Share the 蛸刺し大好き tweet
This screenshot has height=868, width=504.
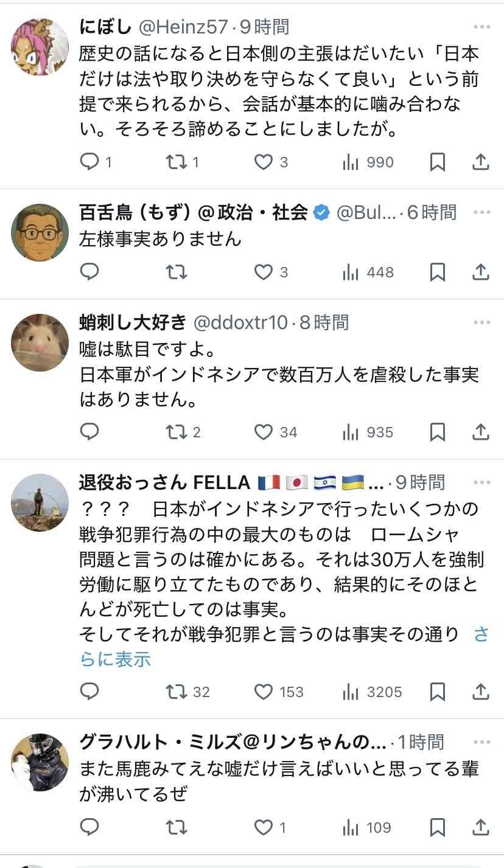(x=480, y=432)
